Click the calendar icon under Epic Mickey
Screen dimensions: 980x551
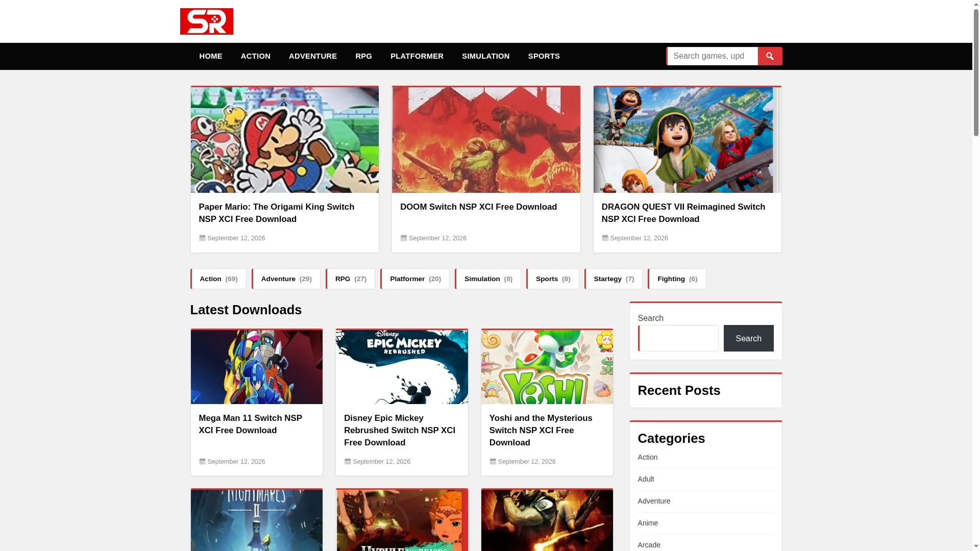click(348, 462)
